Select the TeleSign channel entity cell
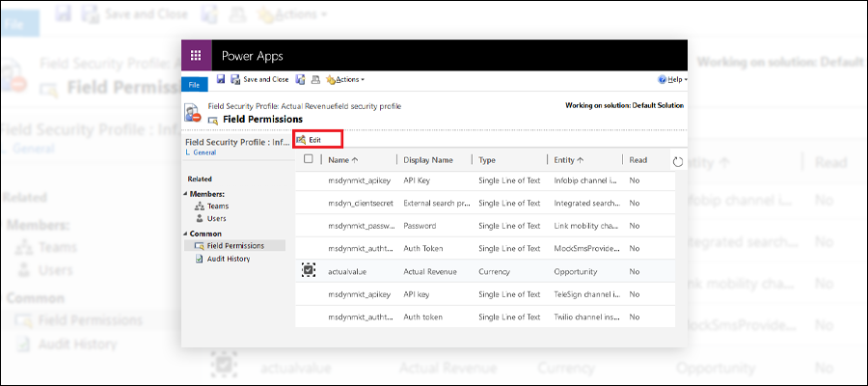 tap(586, 294)
